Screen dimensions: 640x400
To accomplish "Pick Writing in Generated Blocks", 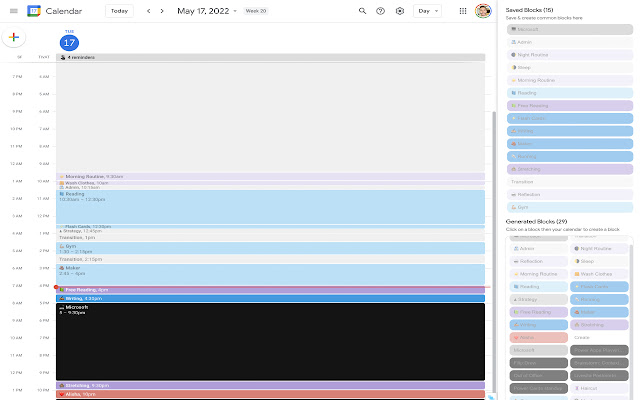I will pyautogui.click(x=538, y=325).
